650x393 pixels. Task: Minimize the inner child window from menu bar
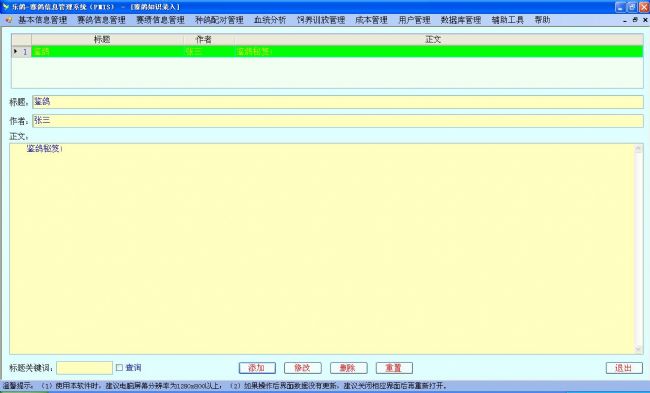pyautogui.click(x=625, y=20)
